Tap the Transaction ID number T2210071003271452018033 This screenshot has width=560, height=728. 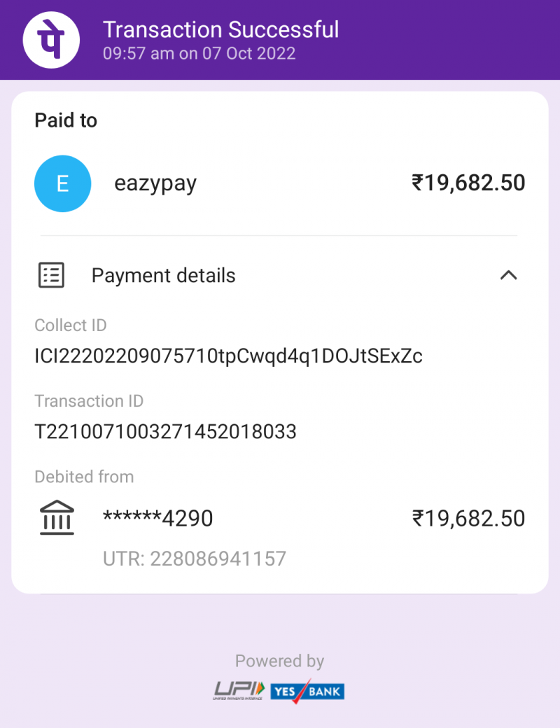pyautogui.click(x=166, y=431)
